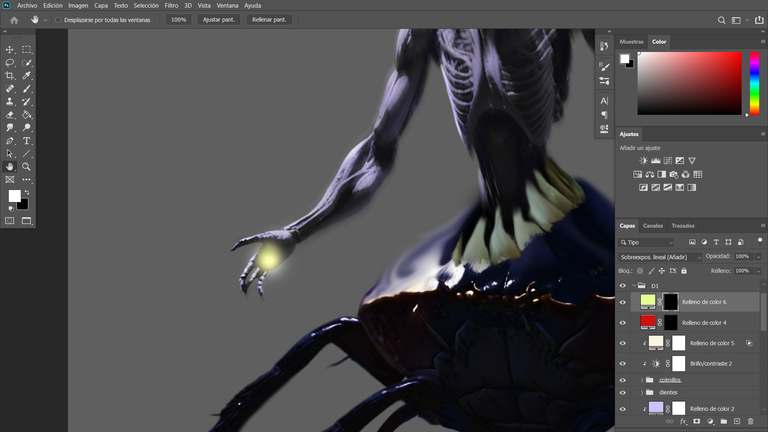Select the Rectangular Marquee tool
This screenshot has height=432, width=768.
click(x=26, y=50)
